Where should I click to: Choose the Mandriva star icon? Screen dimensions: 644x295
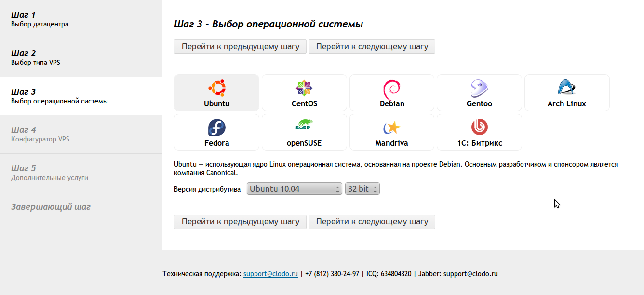[391, 128]
